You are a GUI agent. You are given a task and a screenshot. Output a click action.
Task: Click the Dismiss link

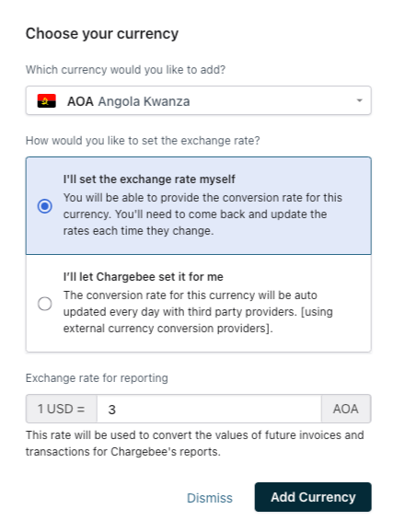pyautogui.click(x=210, y=498)
